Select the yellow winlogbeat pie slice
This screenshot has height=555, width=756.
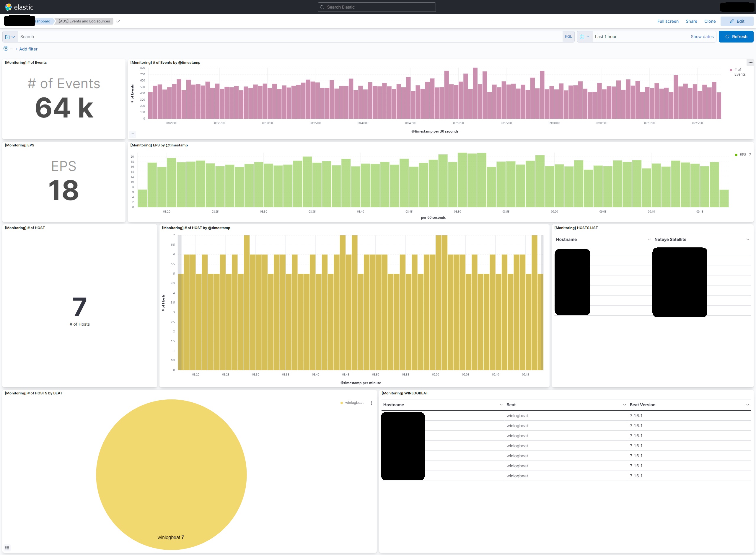coord(171,474)
